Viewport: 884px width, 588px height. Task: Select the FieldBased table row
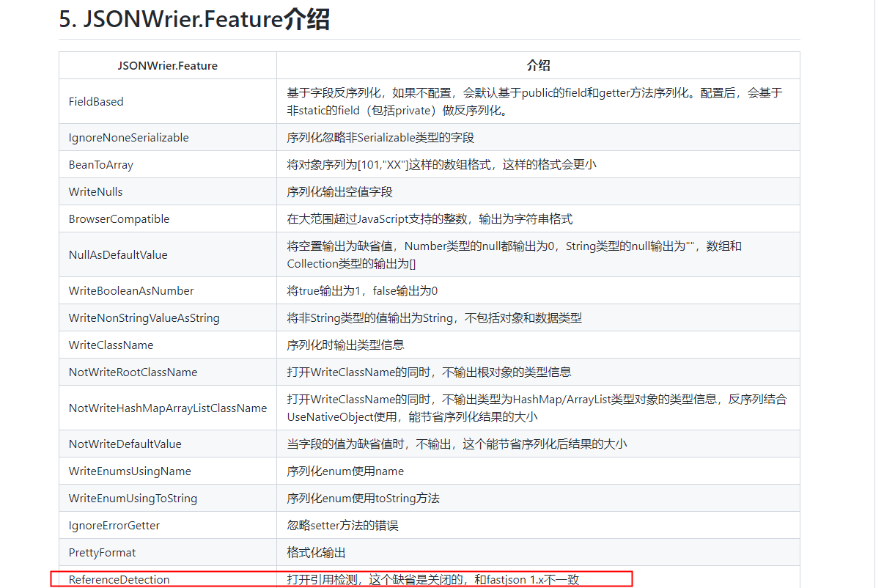click(96, 101)
